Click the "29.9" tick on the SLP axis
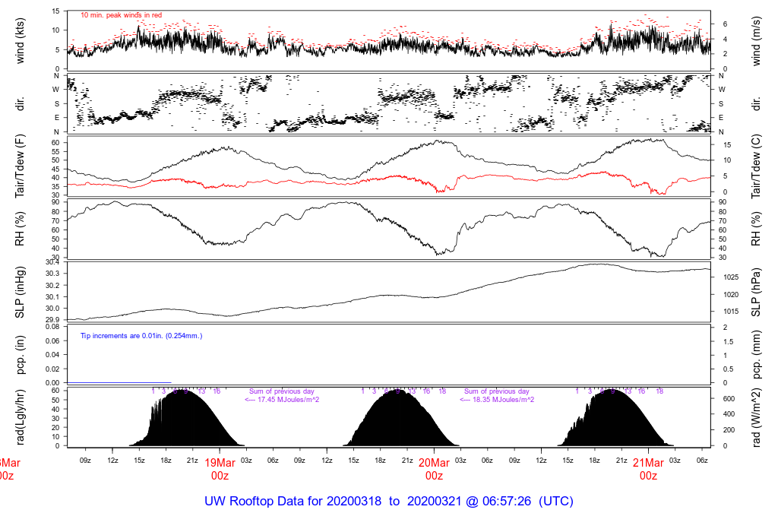The height and width of the screenshot is (532, 778). click(x=52, y=320)
